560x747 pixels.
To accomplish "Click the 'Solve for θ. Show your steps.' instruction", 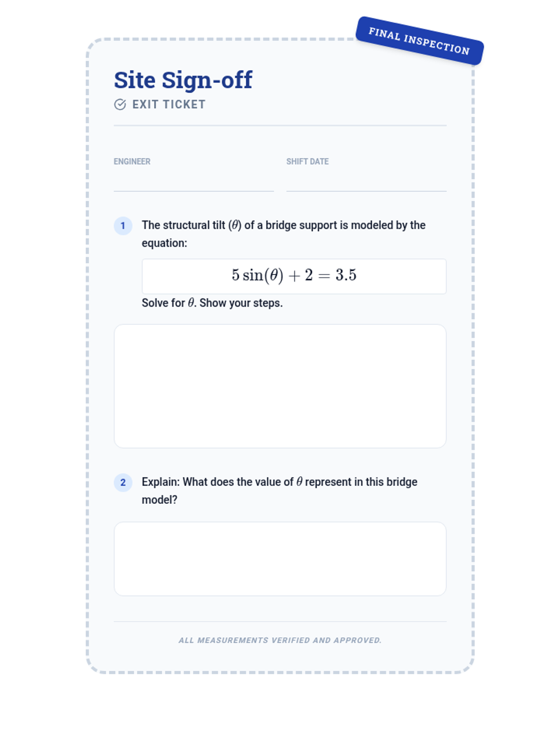I will click(x=212, y=303).
